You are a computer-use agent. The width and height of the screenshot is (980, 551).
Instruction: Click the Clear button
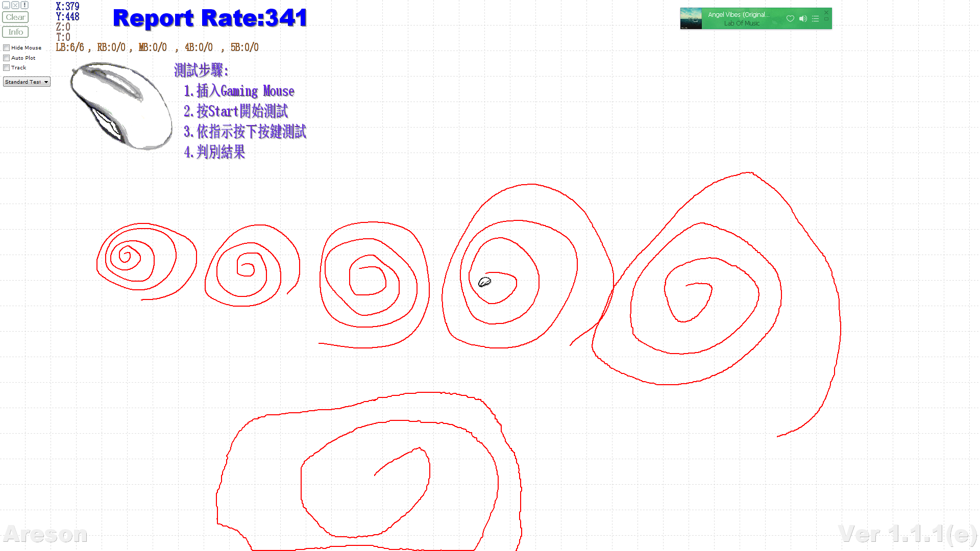pos(15,17)
